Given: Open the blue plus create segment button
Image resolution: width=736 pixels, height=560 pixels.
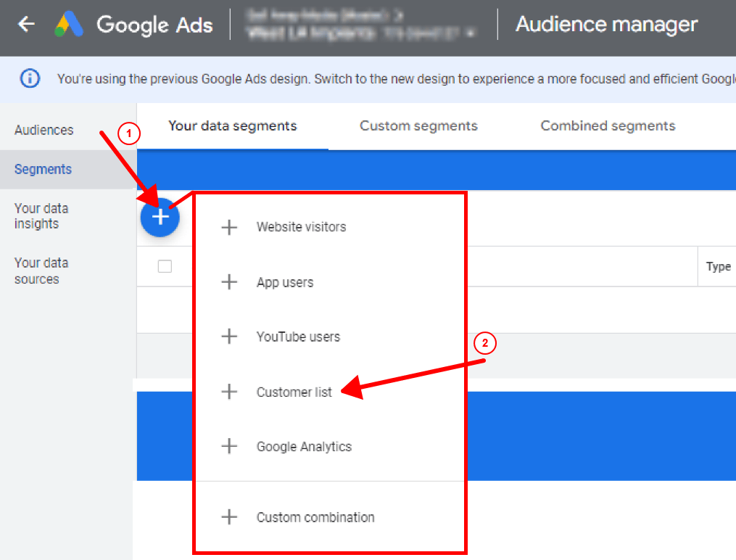Looking at the screenshot, I should (160, 217).
